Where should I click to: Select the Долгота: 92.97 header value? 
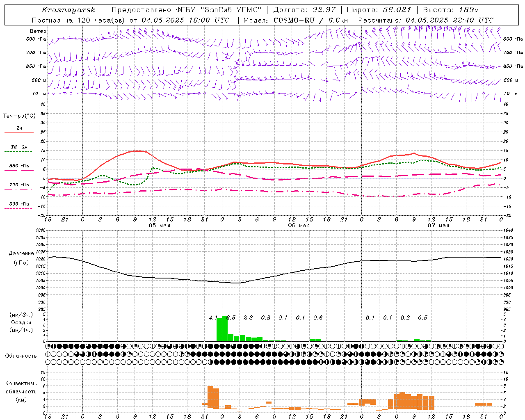304,10
